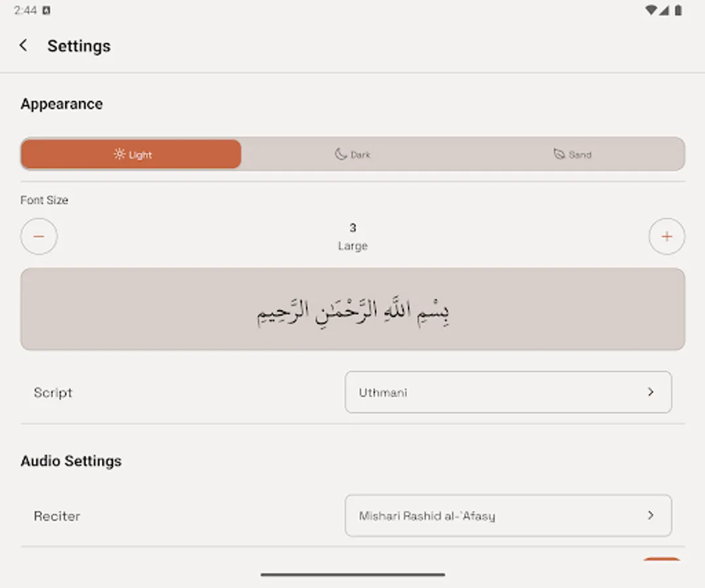Screen dimensions: 705x588
Task: Click the 2:44 clock in status bar
Action: click(x=25, y=10)
